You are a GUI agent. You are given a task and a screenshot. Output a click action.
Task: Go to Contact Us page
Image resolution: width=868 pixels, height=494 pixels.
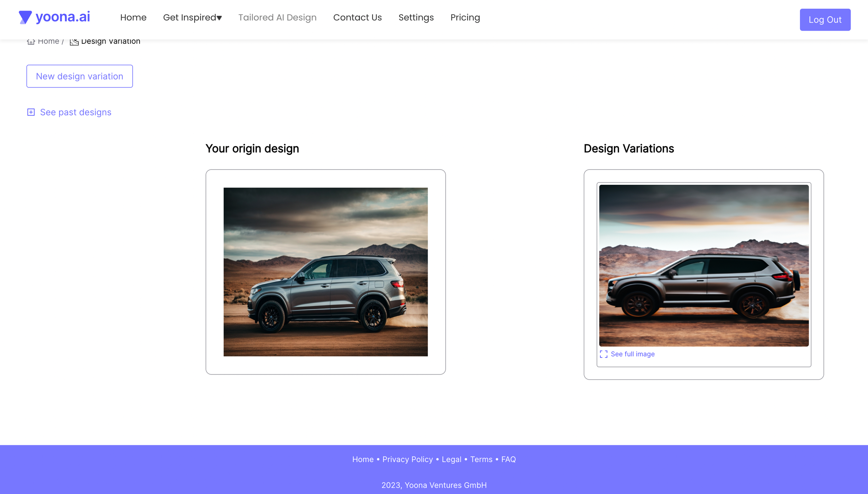click(x=357, y=17)
